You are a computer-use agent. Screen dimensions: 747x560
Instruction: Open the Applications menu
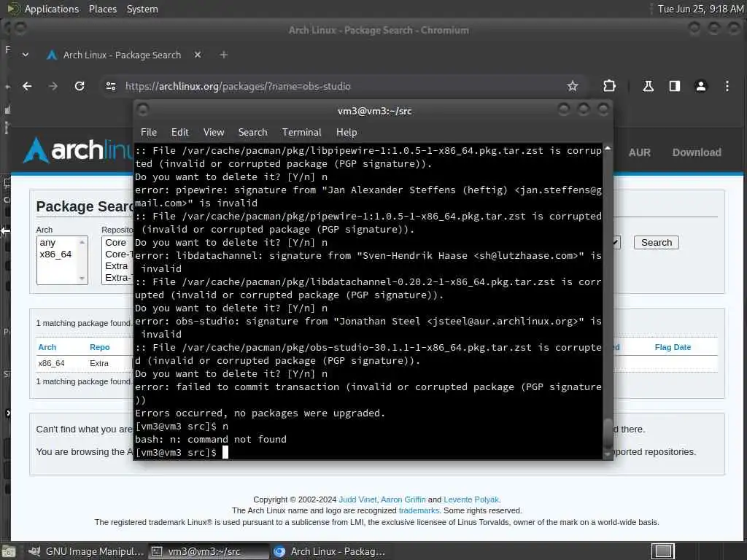52,9
